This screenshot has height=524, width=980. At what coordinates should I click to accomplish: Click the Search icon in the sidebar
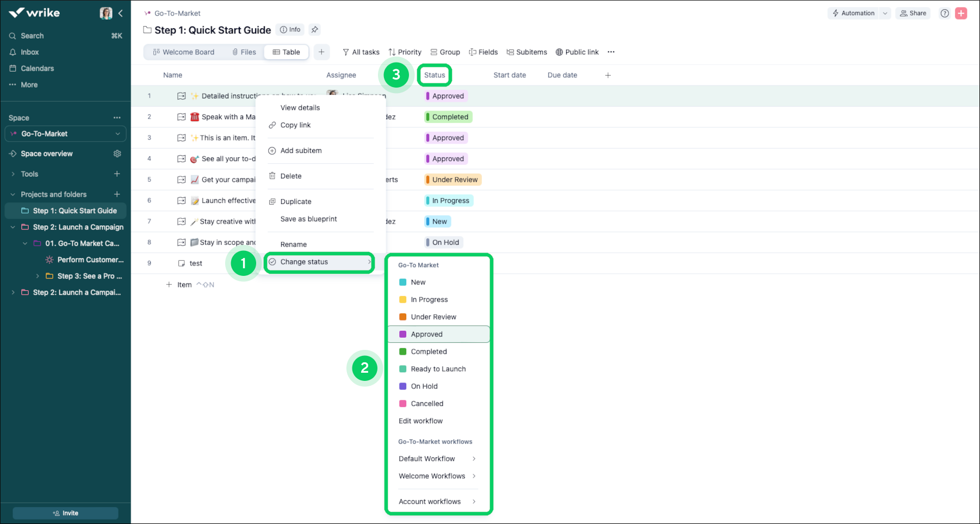[x=13, y=35]
